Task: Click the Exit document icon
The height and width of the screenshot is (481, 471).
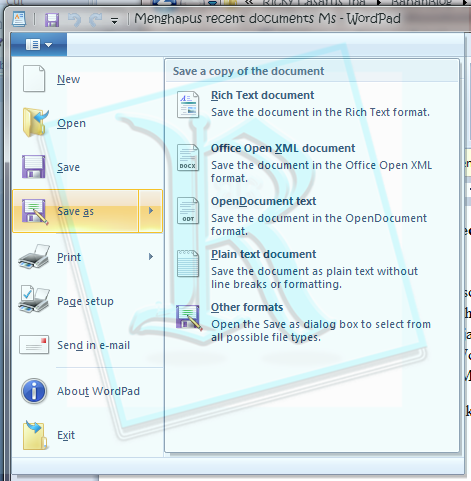Action: pyautogui.click(x=35, y=435)
